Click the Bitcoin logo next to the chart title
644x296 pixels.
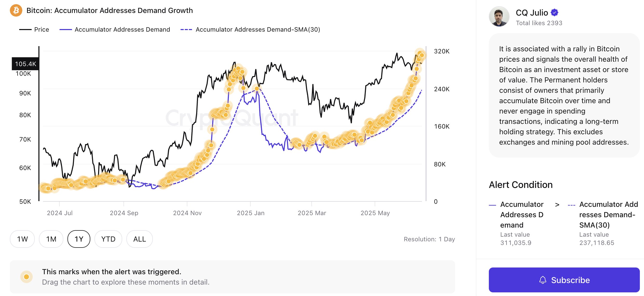pyautogui.click(x=16, y=11)
